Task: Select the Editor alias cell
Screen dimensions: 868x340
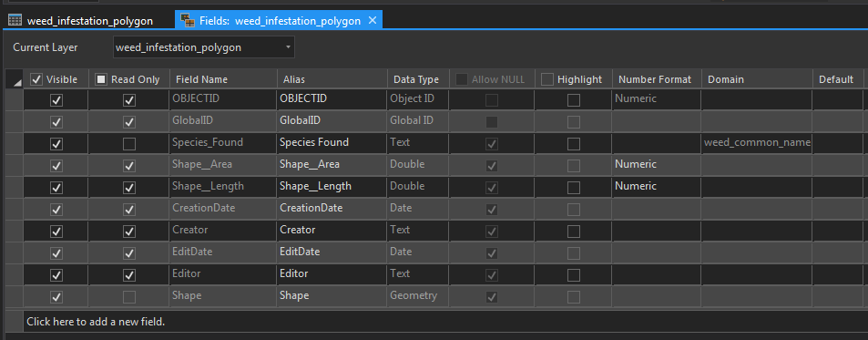Action: click(332, 273)
